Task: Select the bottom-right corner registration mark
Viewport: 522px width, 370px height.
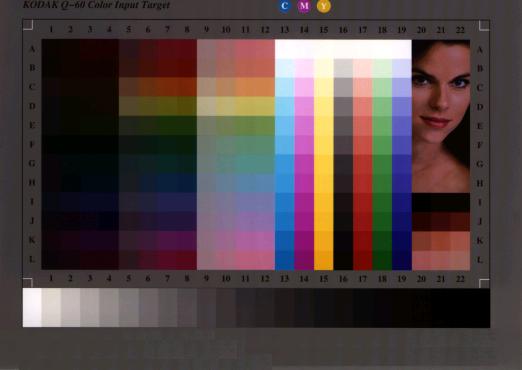Action: 484,283
